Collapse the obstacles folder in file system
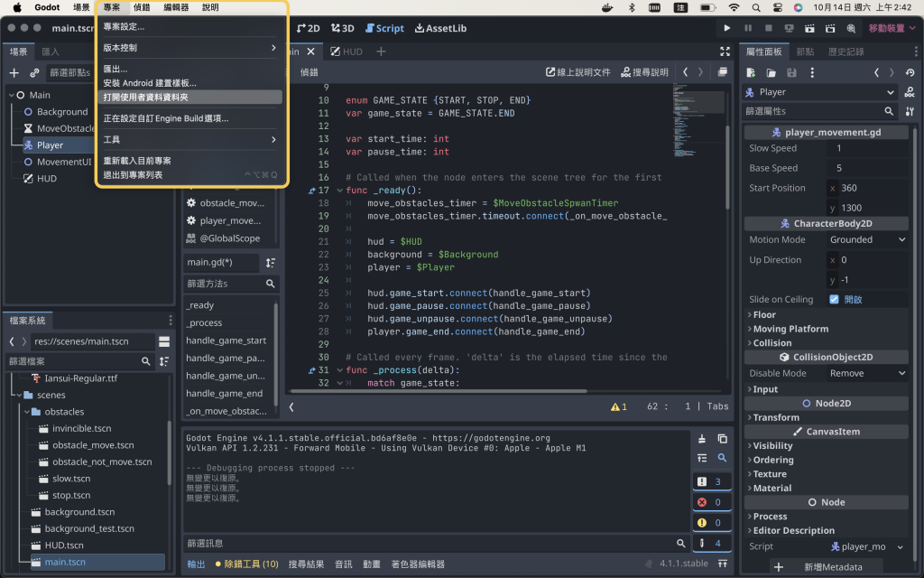The height and width of the screenshot is (578, 924). tap(27, 412)
